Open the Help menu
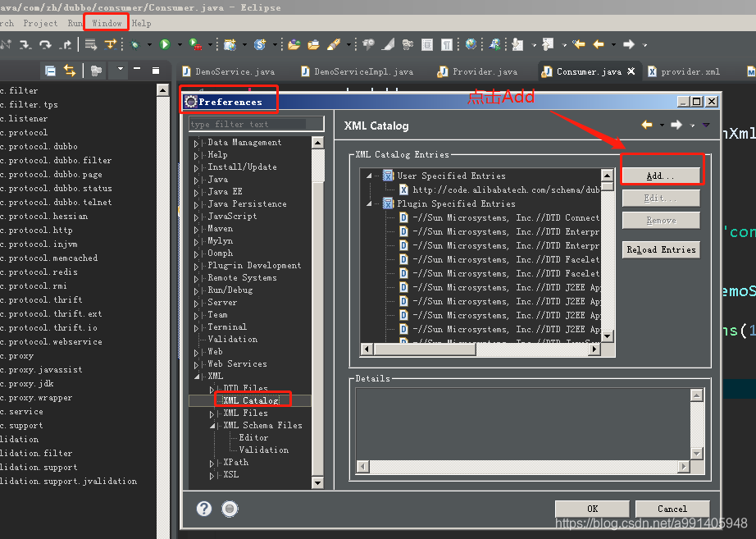 pos(141,23)
